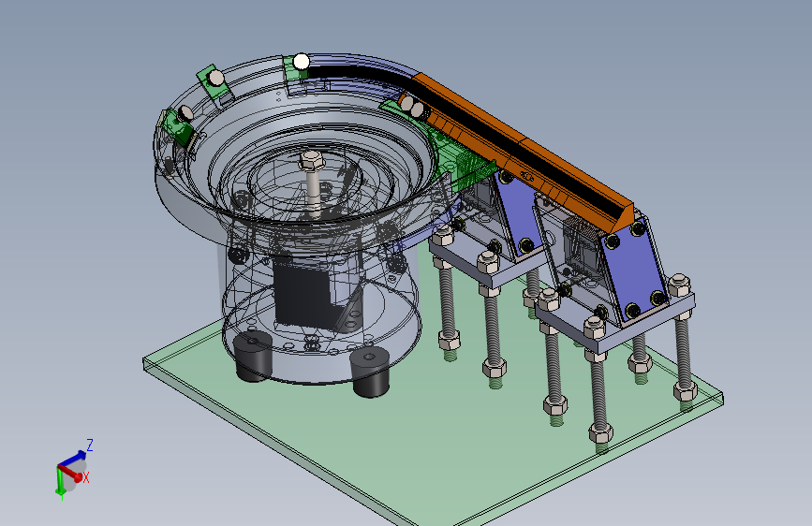
Task: Click the green Y axis of the triad
Action: coord(60,480)
